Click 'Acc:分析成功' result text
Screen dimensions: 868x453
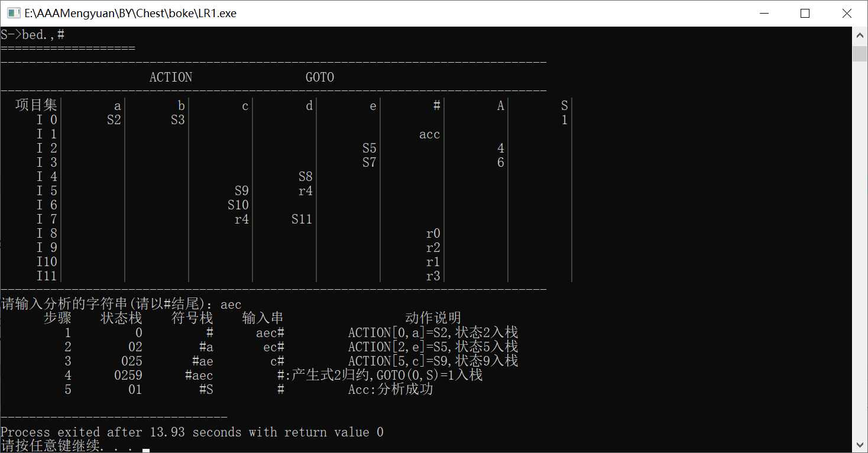(x=391, y=390)
